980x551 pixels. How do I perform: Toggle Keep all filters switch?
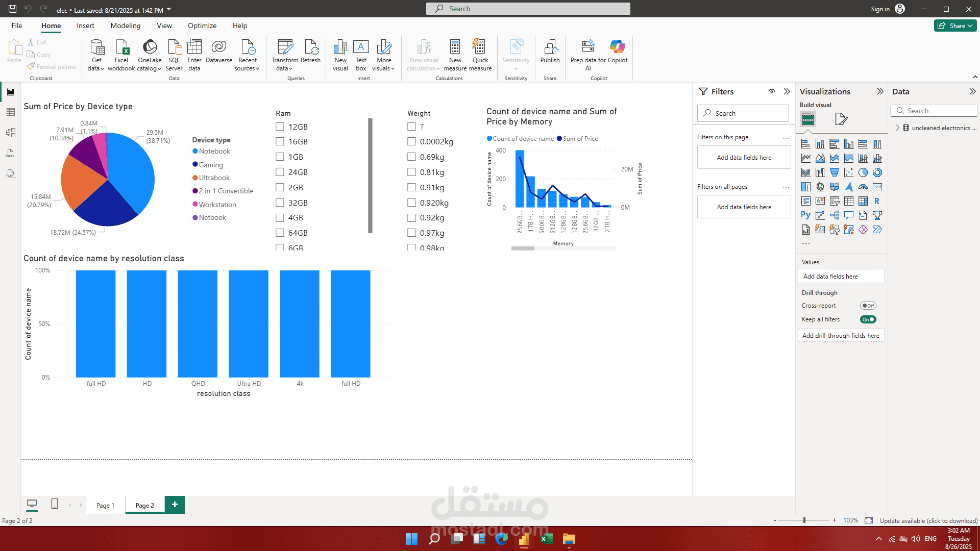click(868, 319)
